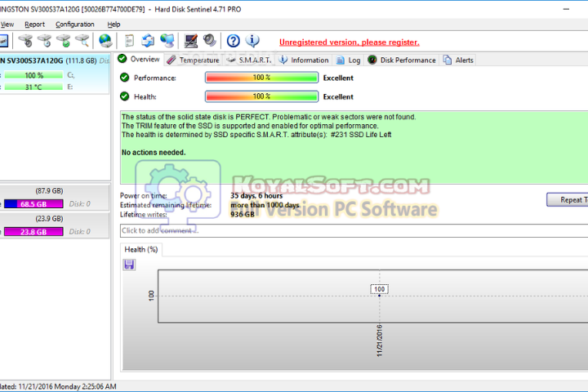588x392 pixels.
Task: Click green check icon beside Performance
Action: click(x=124, y=78)
